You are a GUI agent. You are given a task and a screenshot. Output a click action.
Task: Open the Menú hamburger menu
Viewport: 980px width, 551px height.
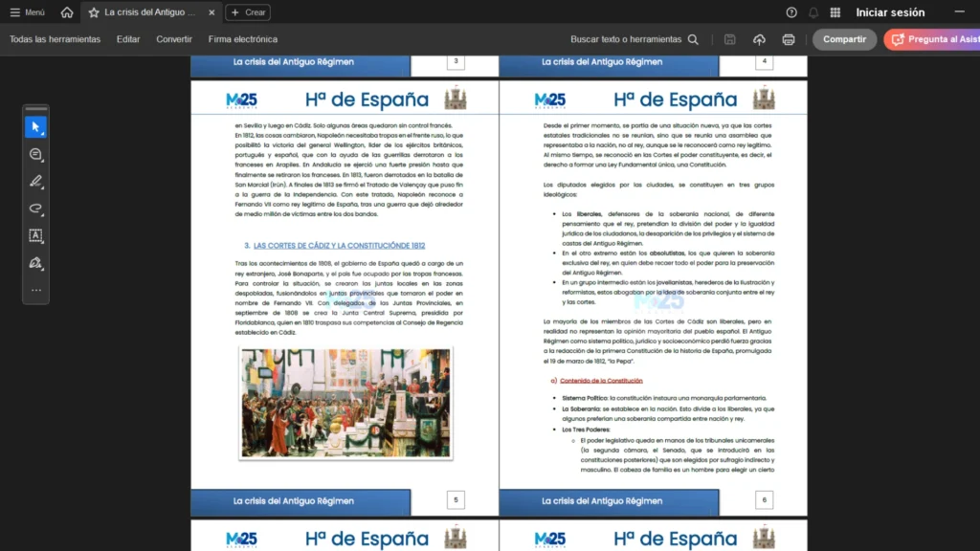27,12
